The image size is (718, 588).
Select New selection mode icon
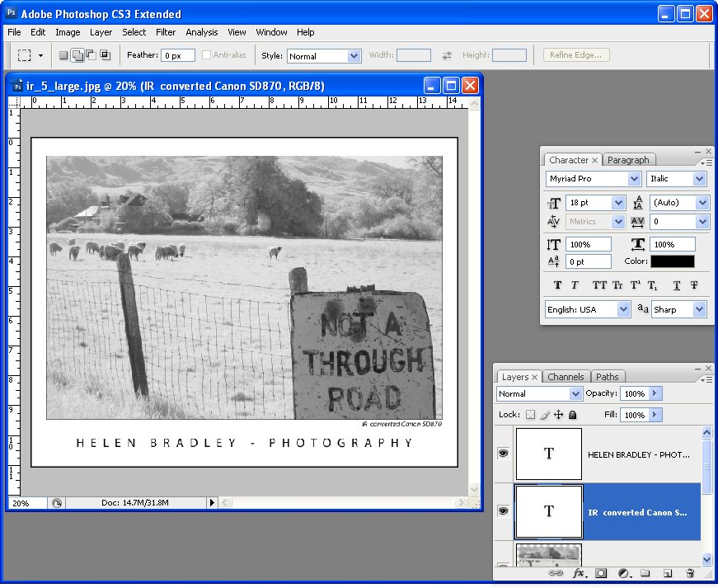[63, 55]
